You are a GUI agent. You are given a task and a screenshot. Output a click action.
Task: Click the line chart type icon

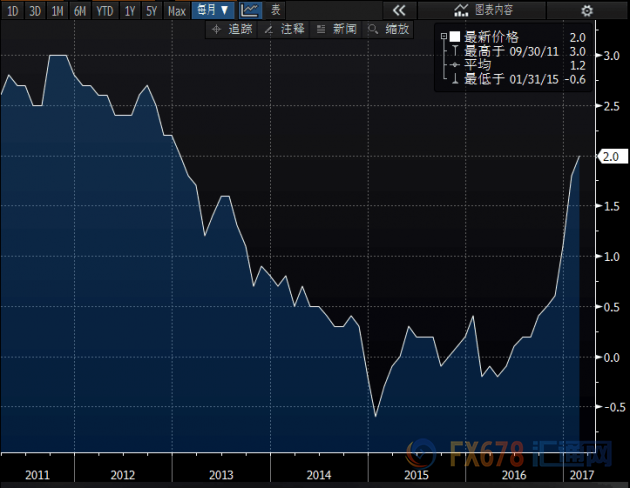coord(250,10)
